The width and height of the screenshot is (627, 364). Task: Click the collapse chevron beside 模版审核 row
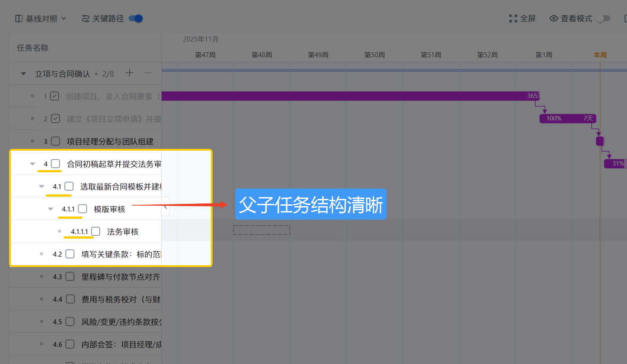[50, 208]
